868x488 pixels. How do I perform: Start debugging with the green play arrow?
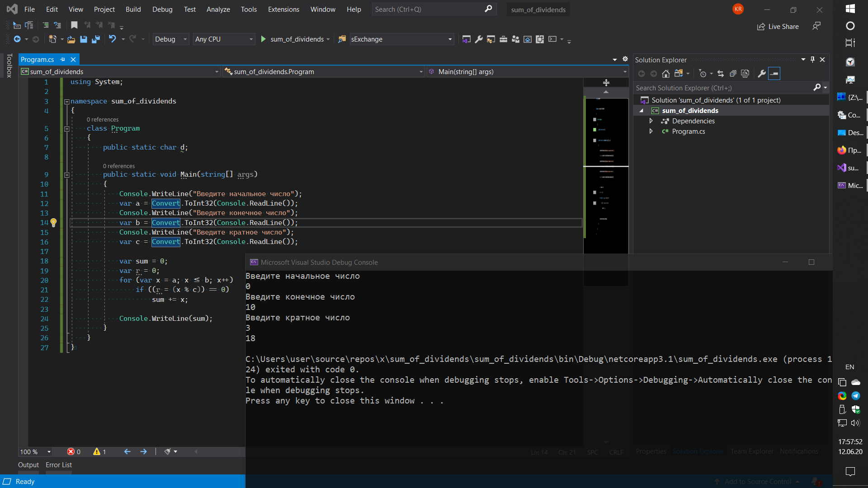264,39
